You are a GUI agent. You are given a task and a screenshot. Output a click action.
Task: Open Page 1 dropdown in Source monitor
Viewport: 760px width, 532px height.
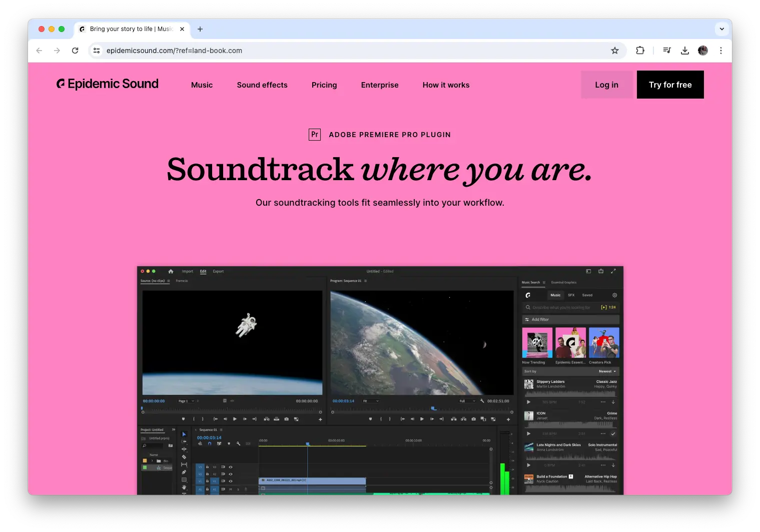click(x=187, y=401)
